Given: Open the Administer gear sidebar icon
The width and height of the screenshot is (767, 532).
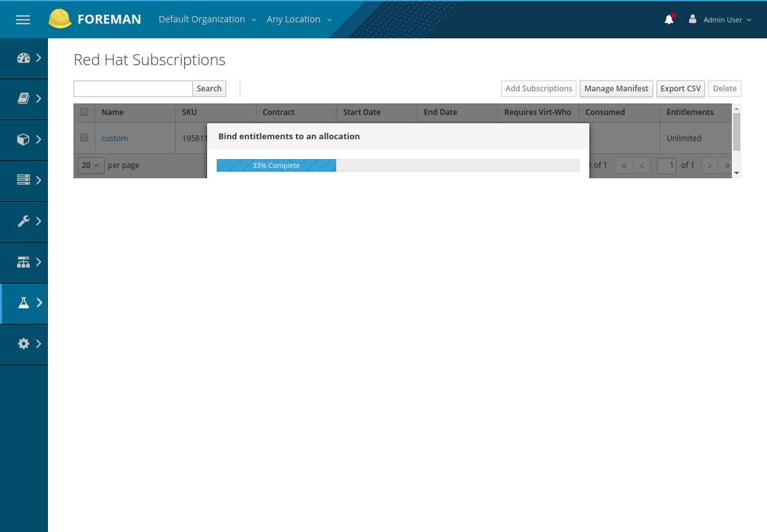Looking at the screenshot, I should click(24, 344).
